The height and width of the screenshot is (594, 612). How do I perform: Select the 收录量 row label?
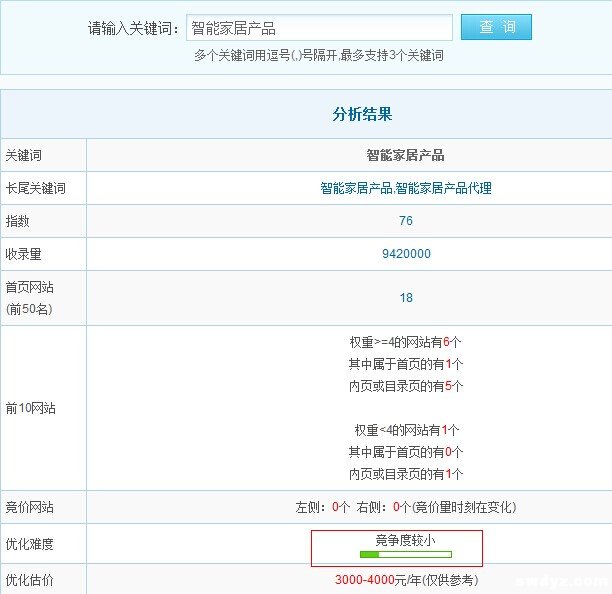point(23,254)
